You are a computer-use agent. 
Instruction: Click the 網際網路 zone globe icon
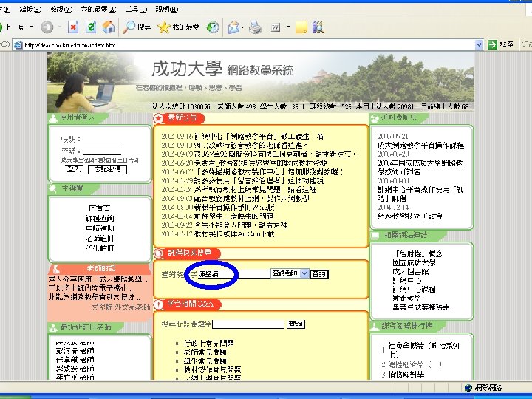pos(468,387)
